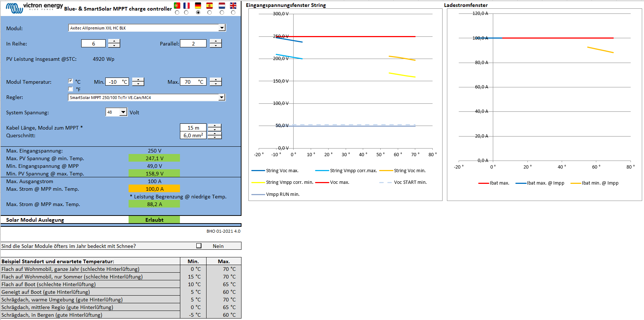Click the Spanish flag icon
The height and width of the screenshot is (320, 644).
(209, 5)
